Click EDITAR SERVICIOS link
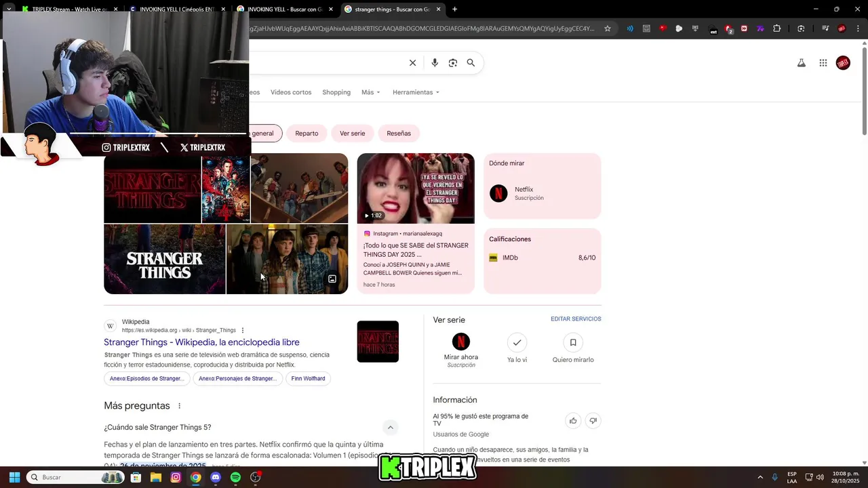868x488 pixels. 576,319
